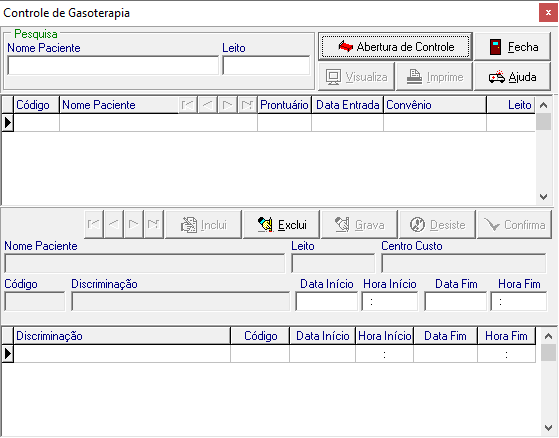Click scroll up arrow of patient grid
This screenshot has height=438, width=559.
(x=543, y=105)
